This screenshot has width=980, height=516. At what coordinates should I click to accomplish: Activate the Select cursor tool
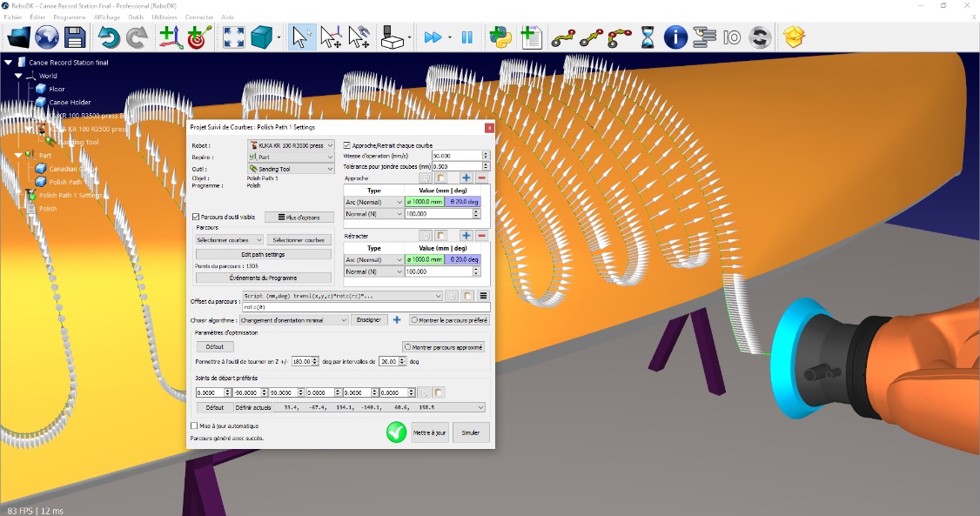point(301,37)
